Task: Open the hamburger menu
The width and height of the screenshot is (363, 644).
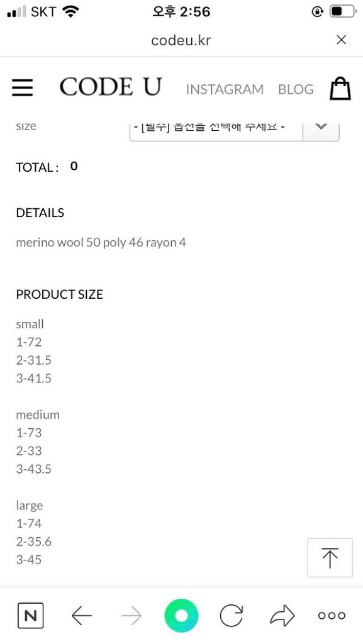Action: point(22,87)
